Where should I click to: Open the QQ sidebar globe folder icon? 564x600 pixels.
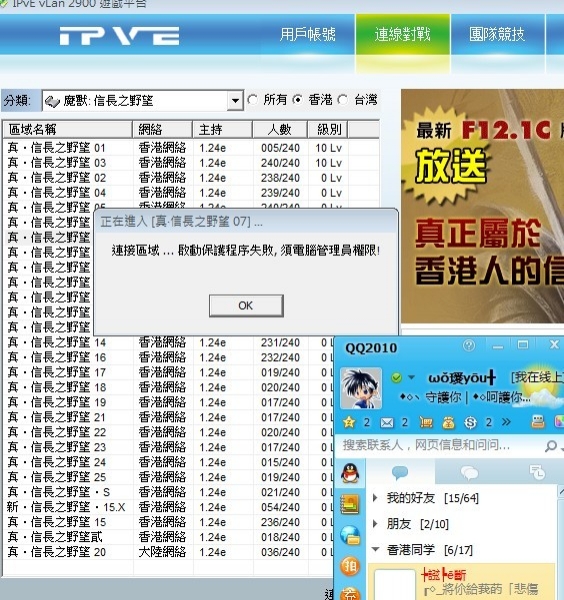tap(350, 535)
